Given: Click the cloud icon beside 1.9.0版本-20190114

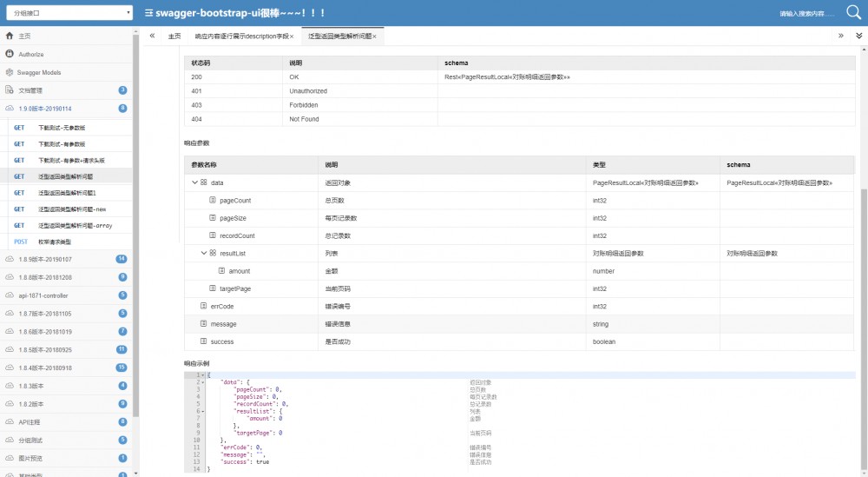Looking at the screenshot, I should 10,109.
